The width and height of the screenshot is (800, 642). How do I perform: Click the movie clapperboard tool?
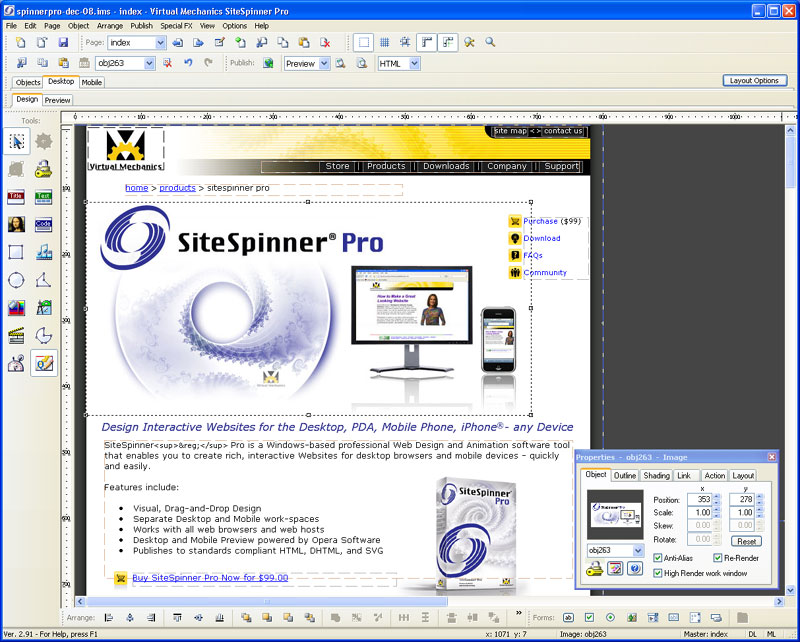point(16,336)
